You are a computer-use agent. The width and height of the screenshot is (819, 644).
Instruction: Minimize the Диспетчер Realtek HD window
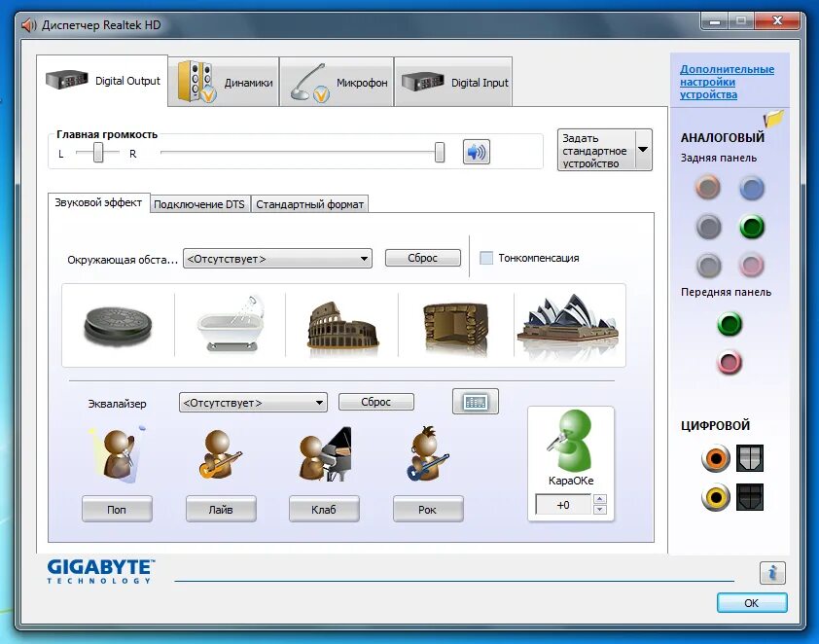click(x=716, y=21)
